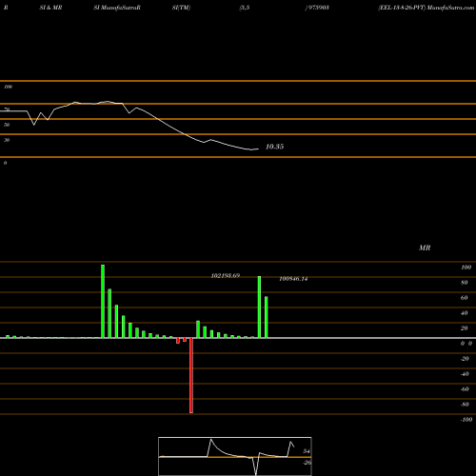
Task: Click the MR axis label 40
Action: click(x=465, y=313)
